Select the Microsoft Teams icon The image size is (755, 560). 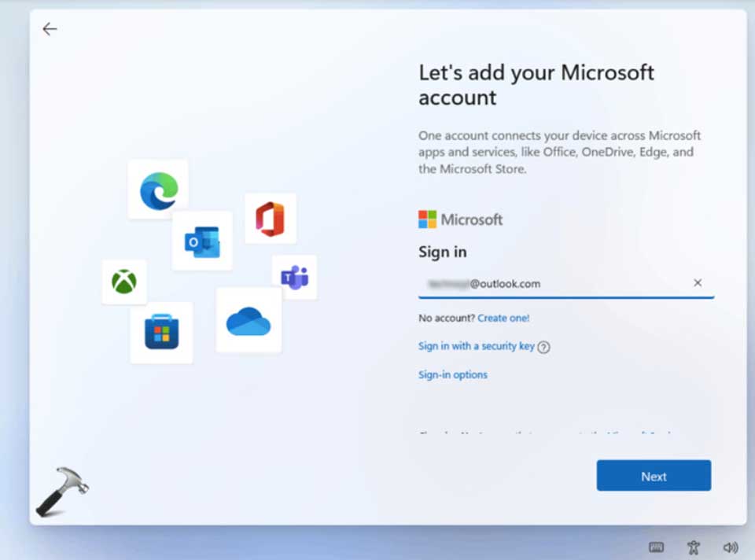(x=295, y=278)
